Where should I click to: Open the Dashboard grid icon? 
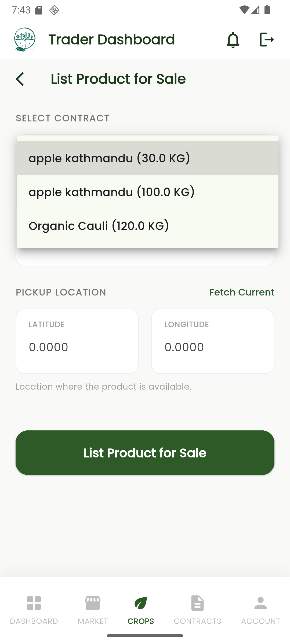[34, 603]
